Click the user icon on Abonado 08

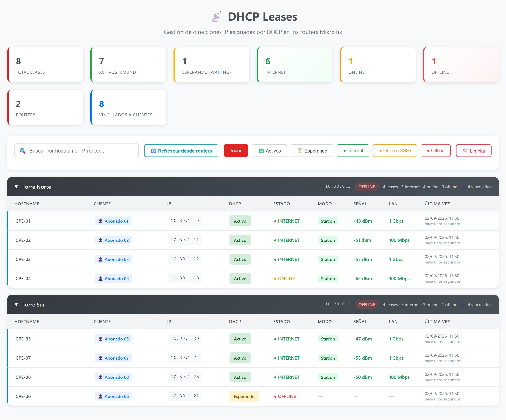pyautogui.click(x=100, y=377)
